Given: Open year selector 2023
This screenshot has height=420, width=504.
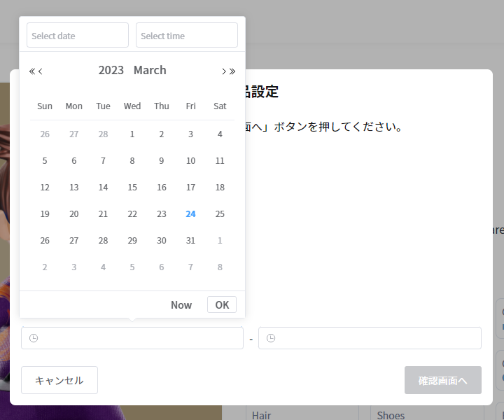Looking at the screenshot, I should coord(111,70).
